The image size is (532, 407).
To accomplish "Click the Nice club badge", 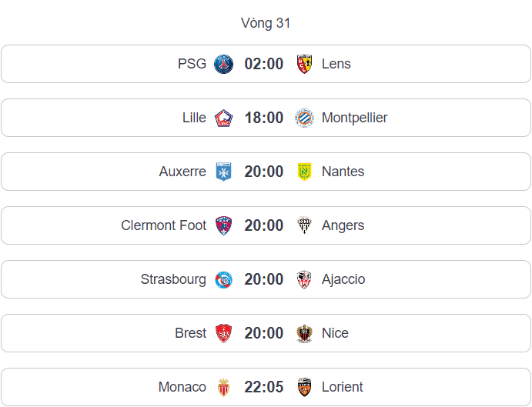I will tap(304, 333).
